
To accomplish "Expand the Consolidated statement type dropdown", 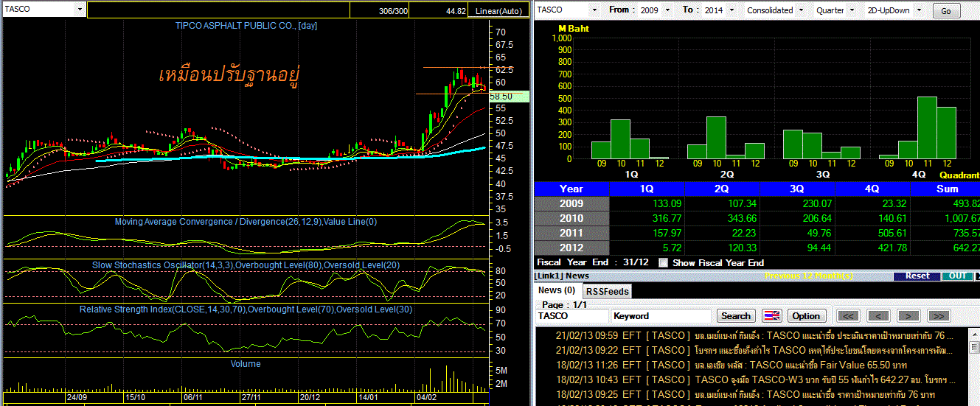I will (x=803, y=10).
